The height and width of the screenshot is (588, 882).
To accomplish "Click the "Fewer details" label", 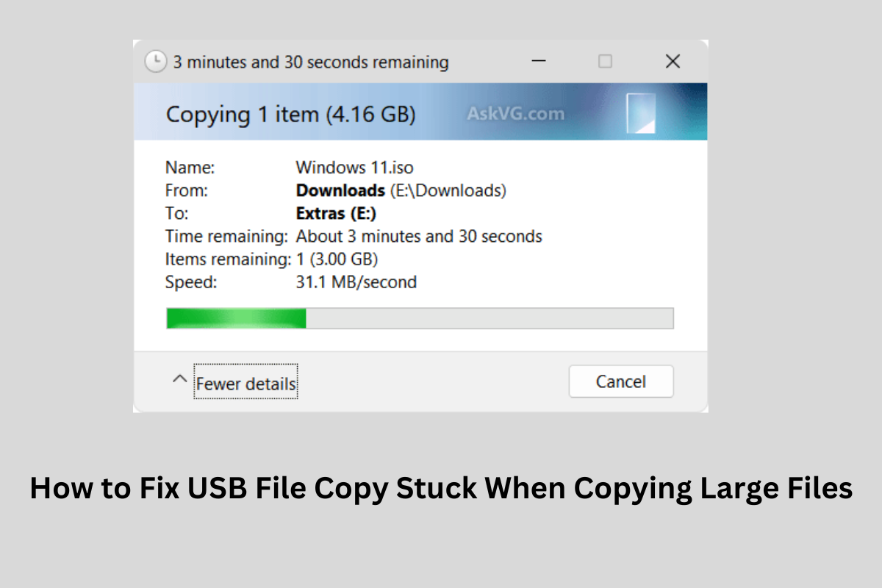I will click(246, 384).
